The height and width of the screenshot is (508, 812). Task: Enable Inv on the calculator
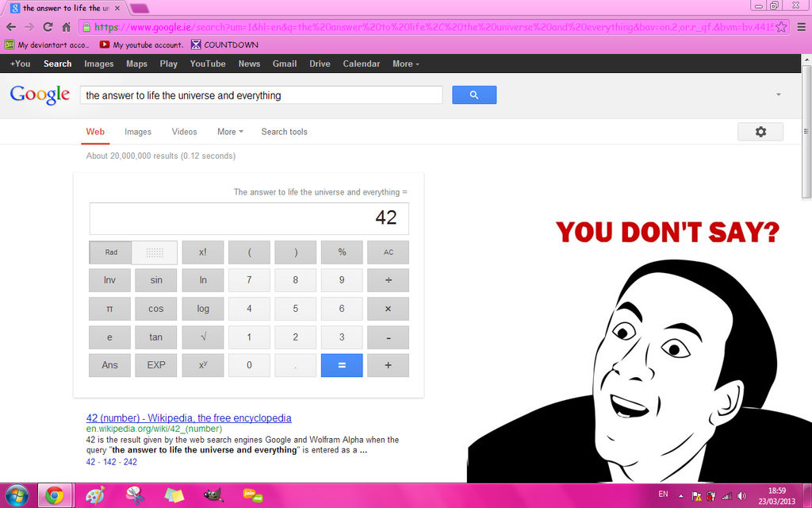(109, 280)
